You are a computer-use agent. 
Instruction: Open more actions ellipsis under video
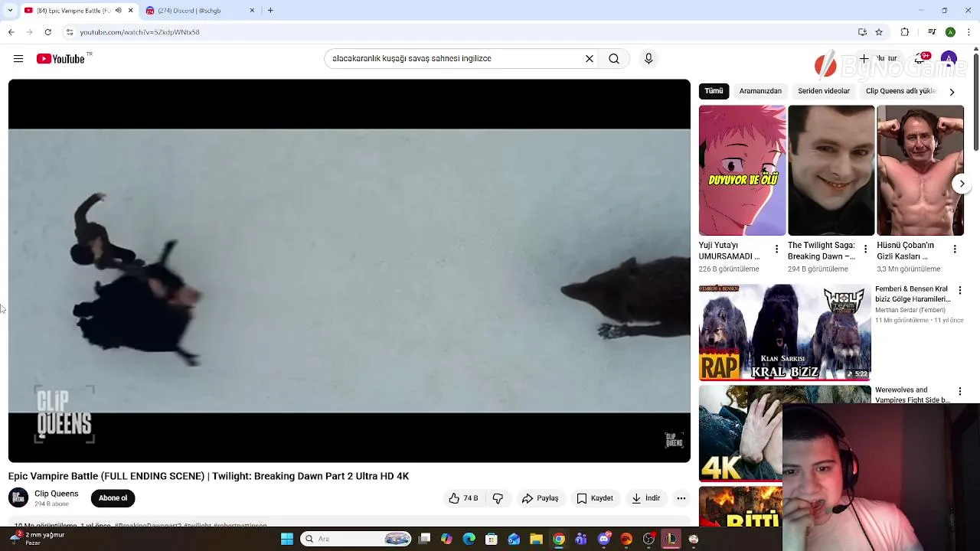681,498
